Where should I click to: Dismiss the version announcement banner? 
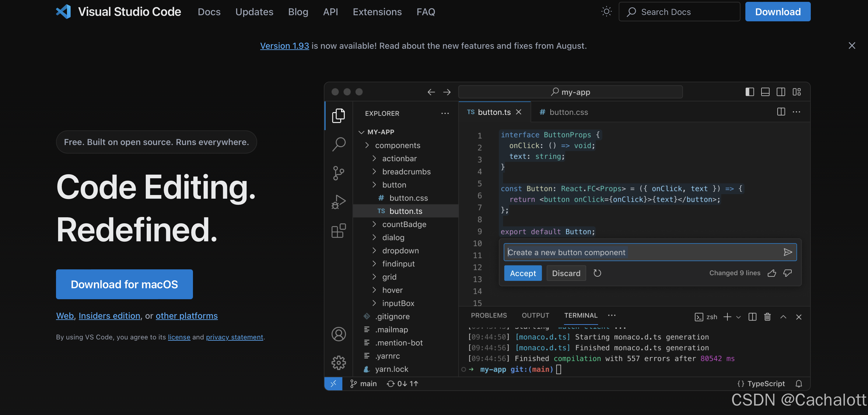852,45
